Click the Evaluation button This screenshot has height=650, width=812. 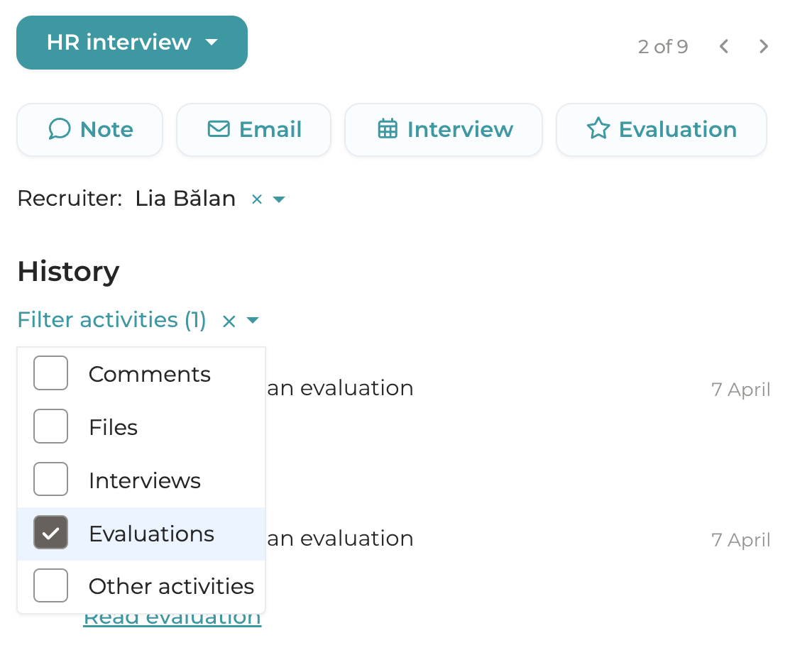click(x=660, y=129)
